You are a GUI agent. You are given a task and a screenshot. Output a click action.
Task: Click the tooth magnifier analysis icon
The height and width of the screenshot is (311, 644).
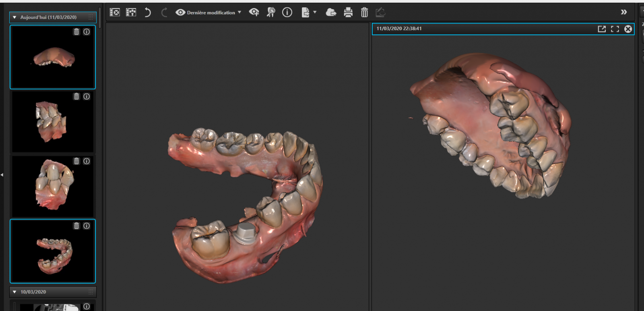[271, 12]
